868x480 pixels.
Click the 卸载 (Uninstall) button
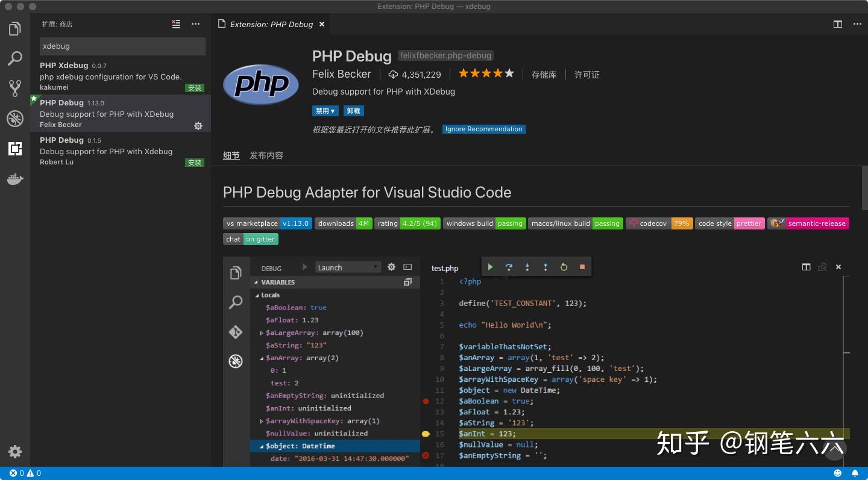pyautogui.click(x=353, y=111)
